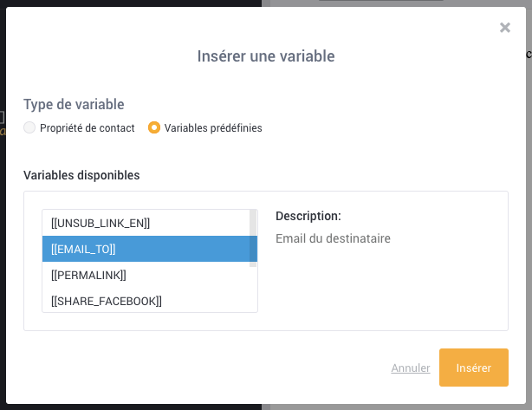Click the Email du destinataire description text
The height and width of the screenshot is (410, 532).
(333, 238)
